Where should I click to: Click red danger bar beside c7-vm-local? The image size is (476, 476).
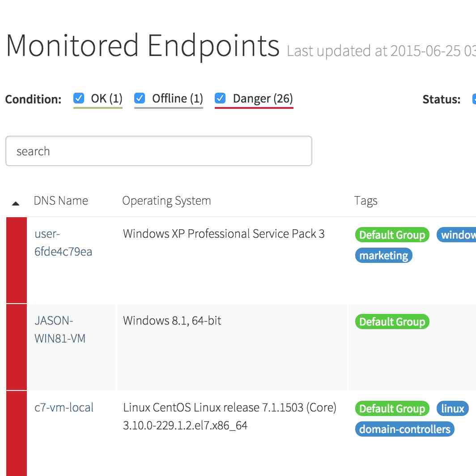(17, 433)
